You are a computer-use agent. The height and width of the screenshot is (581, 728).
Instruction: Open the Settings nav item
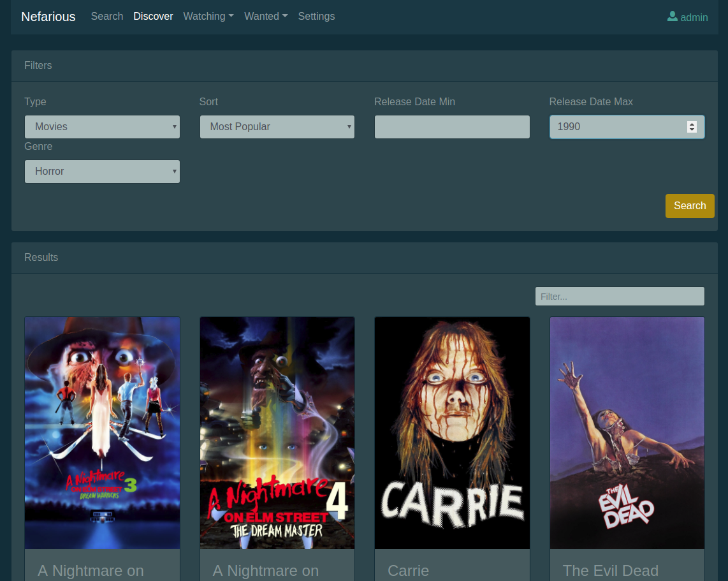(316, 16)
